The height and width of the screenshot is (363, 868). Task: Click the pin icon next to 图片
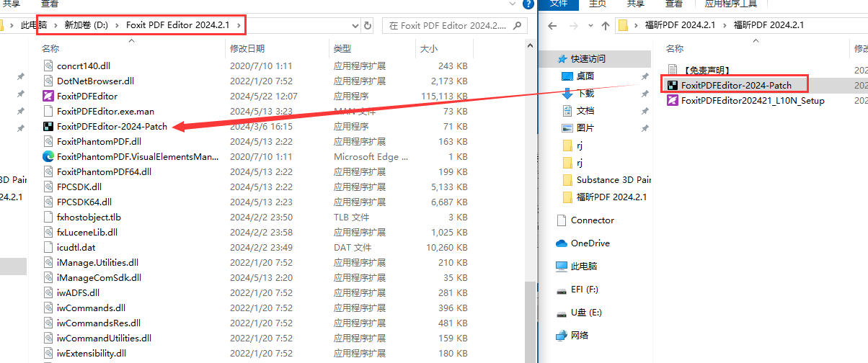click(645, 127)
